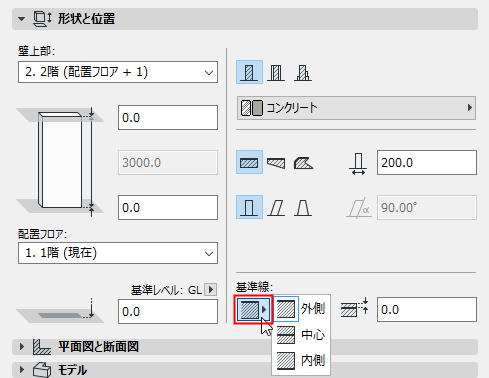Image resolution: width=489 pixels, height=378 pixels.
Task: Select the composite wall structure icon
Action: click(x=276, y=73)
